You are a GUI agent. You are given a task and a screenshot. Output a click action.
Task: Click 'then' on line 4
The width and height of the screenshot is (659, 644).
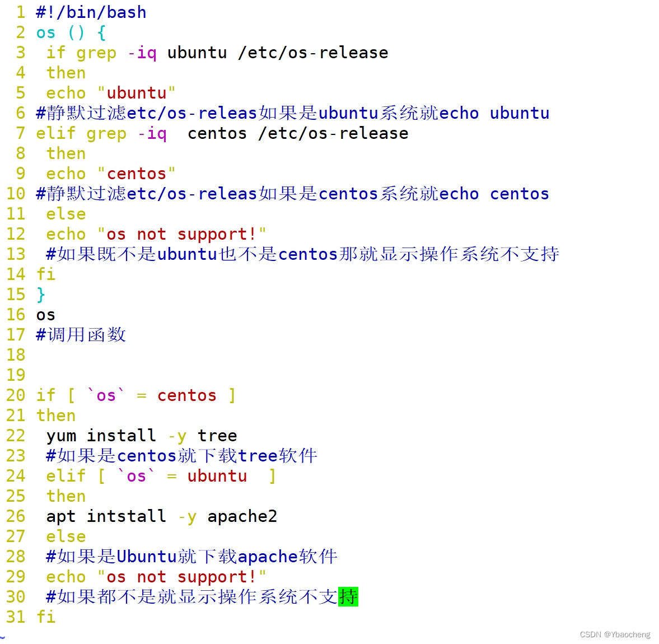(66, 73)
